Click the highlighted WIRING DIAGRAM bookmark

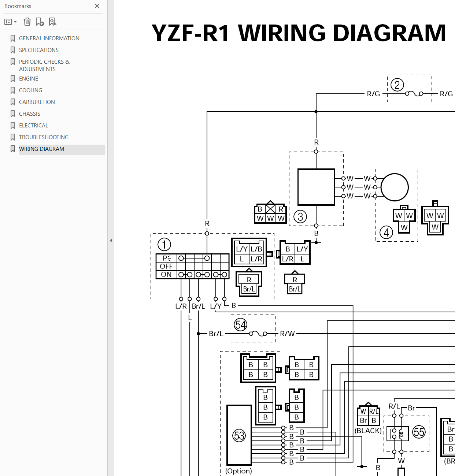41,149
